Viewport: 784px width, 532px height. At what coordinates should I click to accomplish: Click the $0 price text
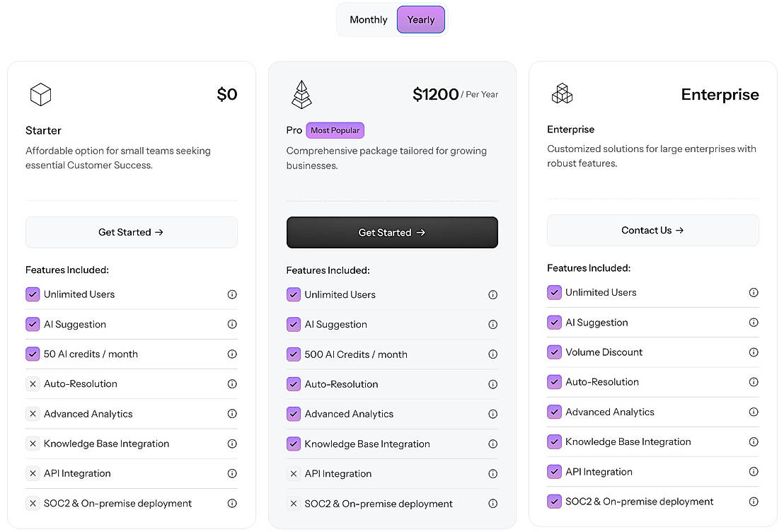227,94
